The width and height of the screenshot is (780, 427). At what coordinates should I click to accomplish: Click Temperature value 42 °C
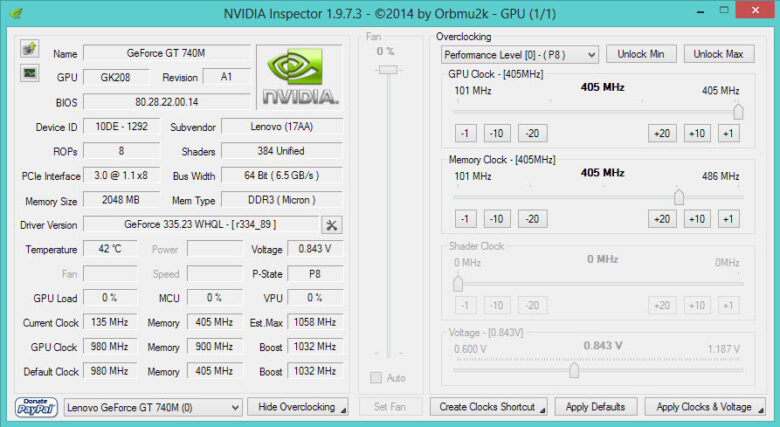click(110, 248)
